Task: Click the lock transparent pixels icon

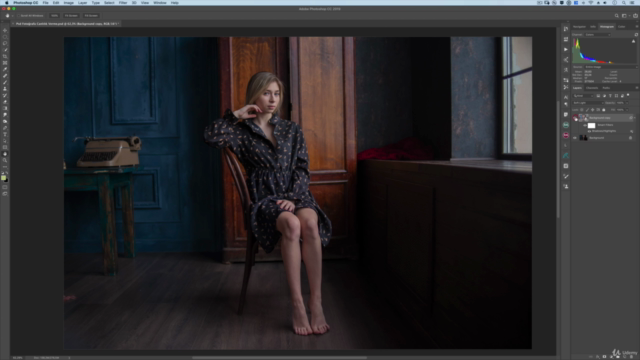Action: tap(582, 110)
